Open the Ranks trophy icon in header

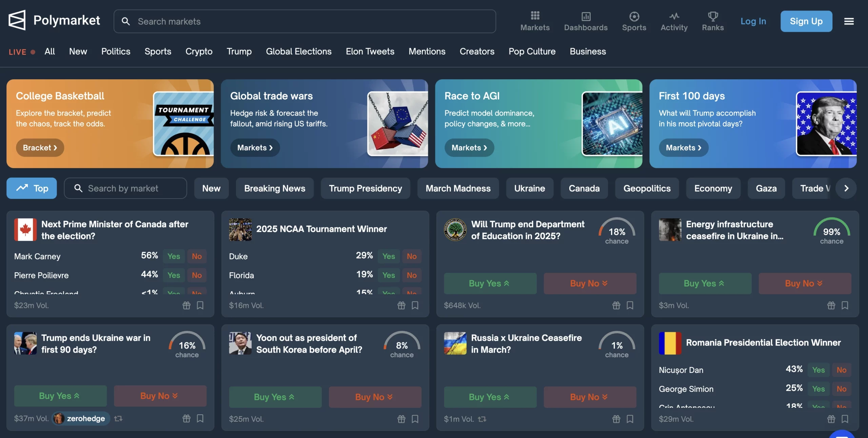712,16
